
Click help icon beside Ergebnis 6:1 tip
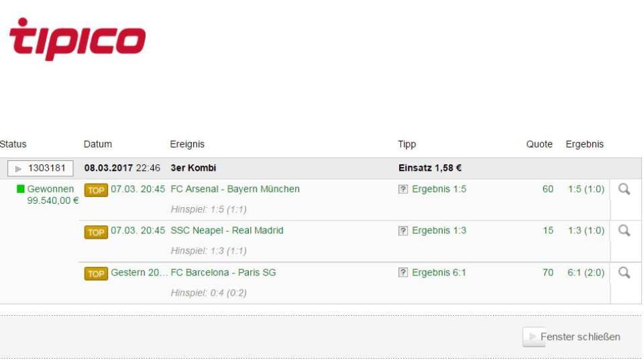coord(403,273)
